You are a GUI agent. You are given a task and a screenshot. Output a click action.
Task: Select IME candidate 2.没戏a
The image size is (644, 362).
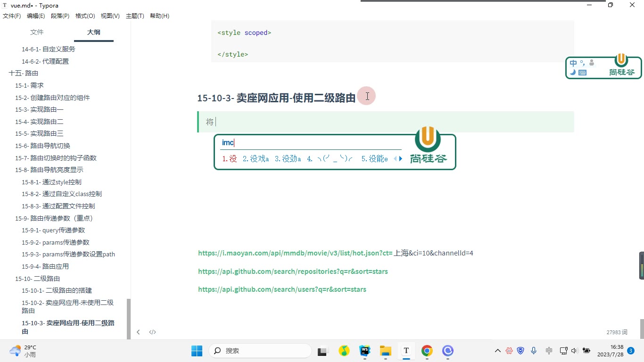click(256, 159)
